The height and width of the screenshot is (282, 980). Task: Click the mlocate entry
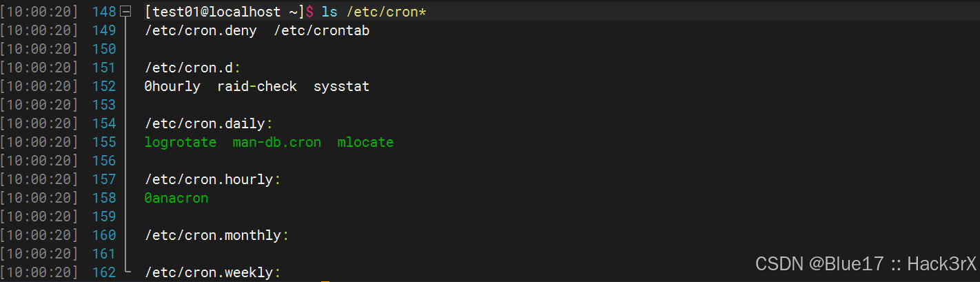pos(365,143)
